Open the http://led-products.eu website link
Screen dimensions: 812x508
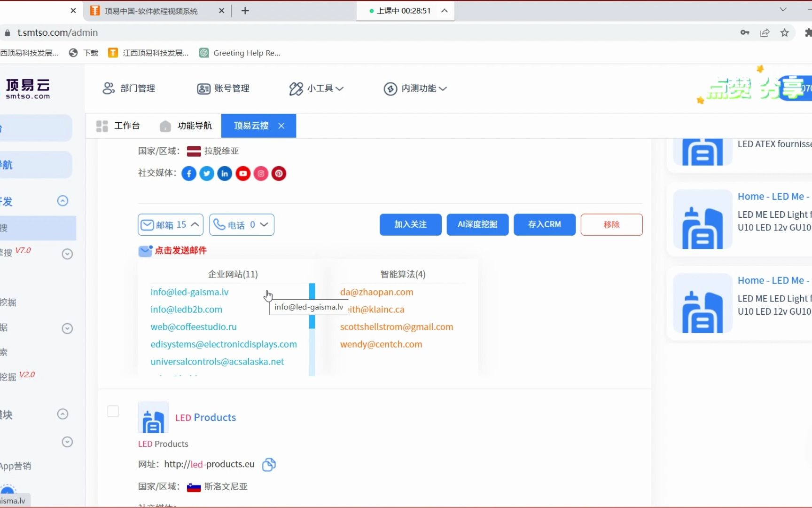(x=209, y=464)
